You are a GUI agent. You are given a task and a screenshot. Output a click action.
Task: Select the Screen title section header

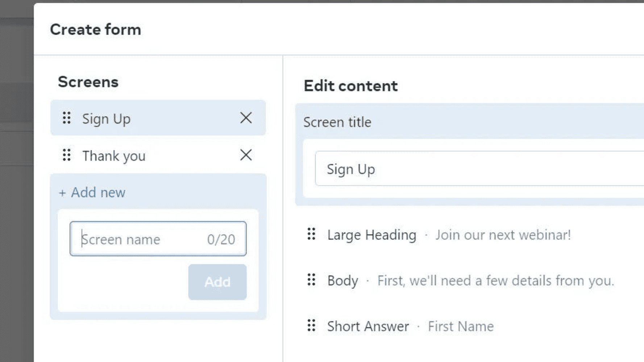pyautogui.click(x=337, y=122)
